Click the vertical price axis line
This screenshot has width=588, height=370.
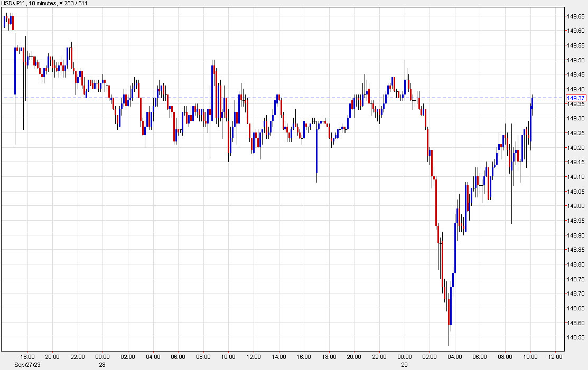(x=563, y=185)
